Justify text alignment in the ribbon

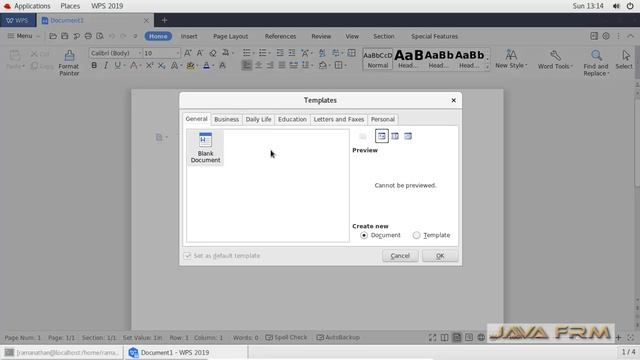click(x=282, y=65)
